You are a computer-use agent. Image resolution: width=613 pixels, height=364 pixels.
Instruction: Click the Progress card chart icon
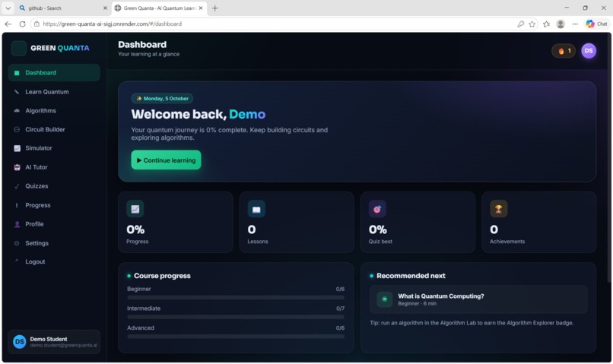(x=135, y=209)
